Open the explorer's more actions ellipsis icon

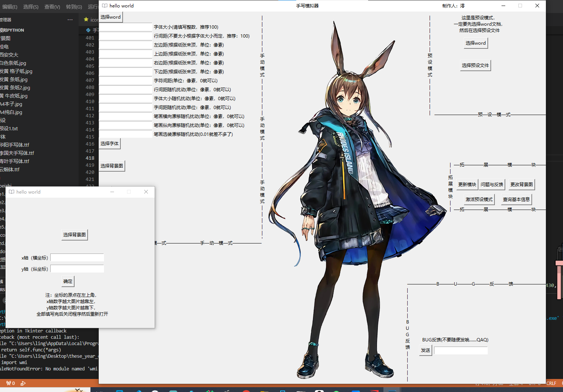tap(70, 20)
